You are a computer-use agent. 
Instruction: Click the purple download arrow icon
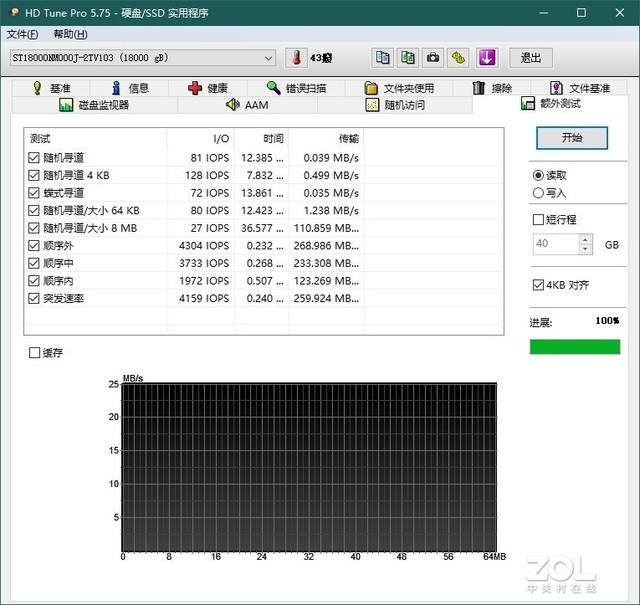pyautogui.click(x=487, y=58)
